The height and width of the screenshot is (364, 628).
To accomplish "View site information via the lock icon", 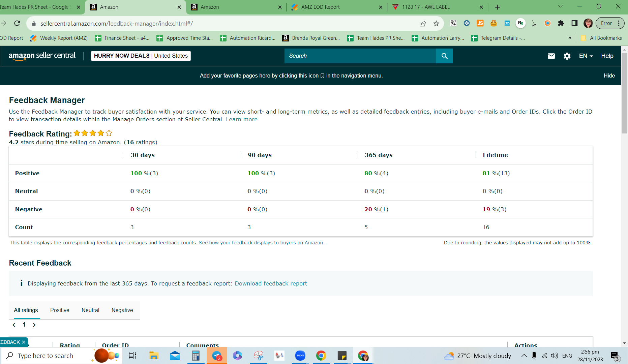I will (33, 24).
